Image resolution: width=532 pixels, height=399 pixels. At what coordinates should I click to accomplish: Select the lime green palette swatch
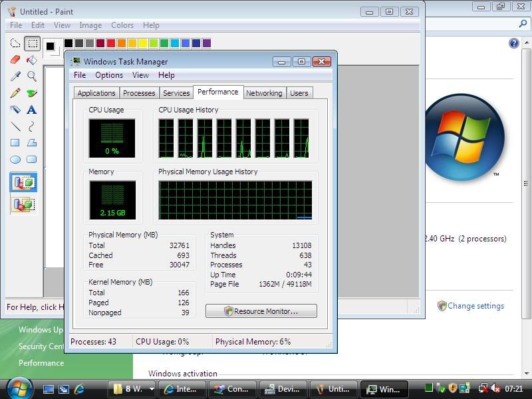[154, 43]
